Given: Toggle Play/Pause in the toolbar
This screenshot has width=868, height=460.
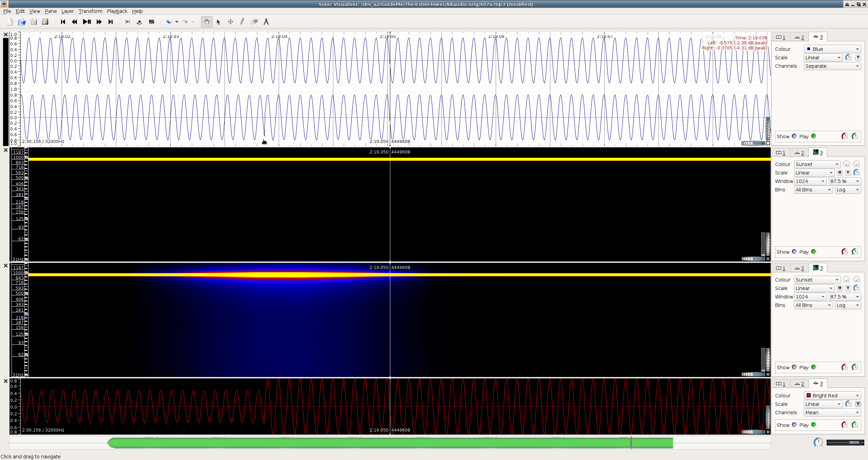Looking at the screenshot, I should (87, 22).
